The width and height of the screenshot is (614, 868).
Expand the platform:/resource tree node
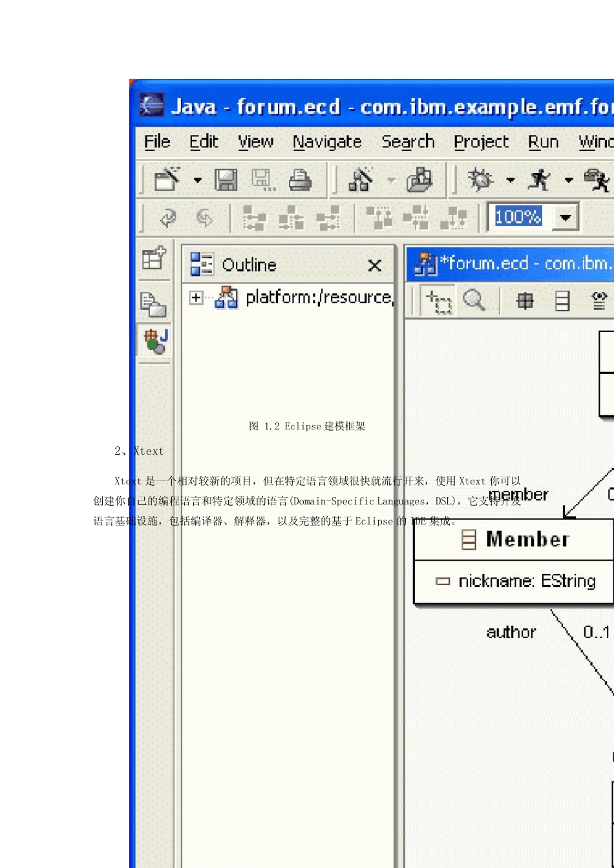[196, 298]
